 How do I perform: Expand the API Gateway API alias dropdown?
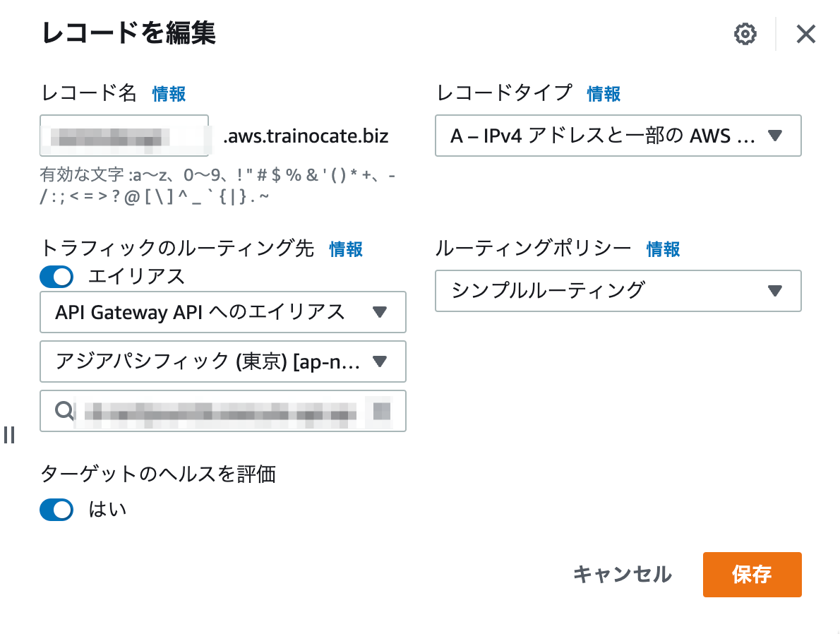tap(223, 312)
